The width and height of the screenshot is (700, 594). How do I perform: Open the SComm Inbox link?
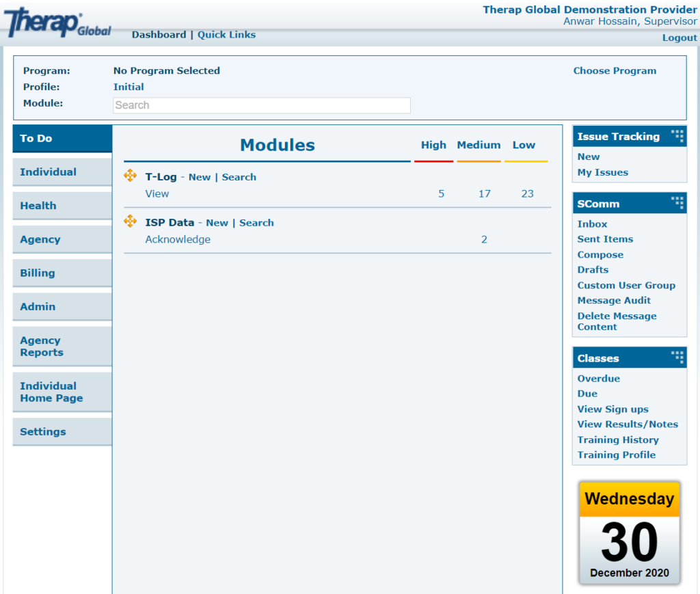click(592, 224)
